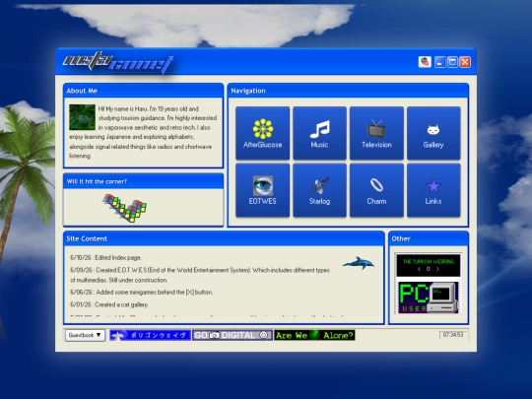The image size is (532, 399).
Task: Click the webring counter number 0
Action: 429,269
